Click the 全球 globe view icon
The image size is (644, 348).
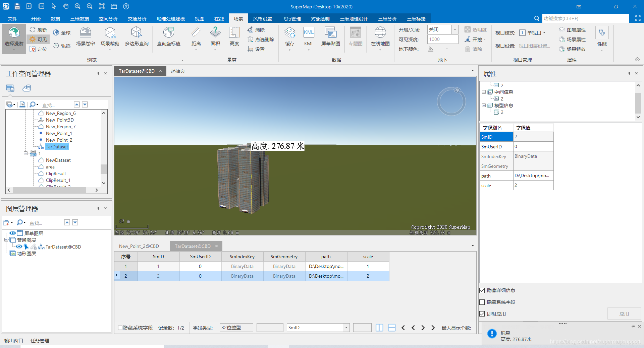pyautogui.click(x=56, y=32)
